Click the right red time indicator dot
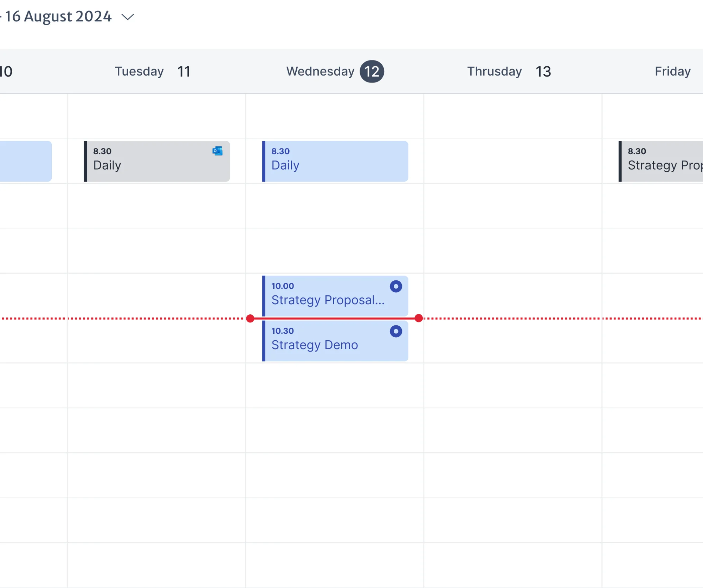The image size is (703, 588). [419, 318]
